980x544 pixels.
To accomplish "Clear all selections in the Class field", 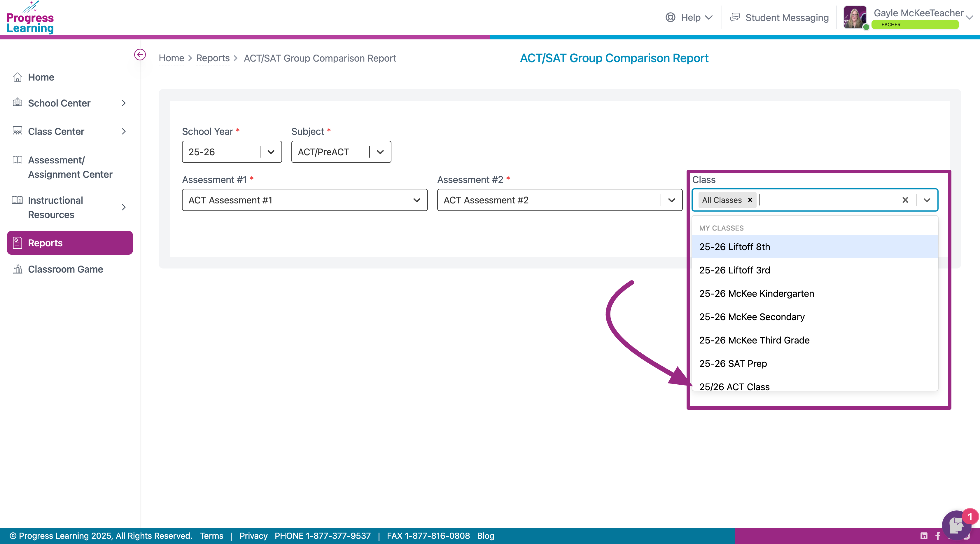I will 905,200.
